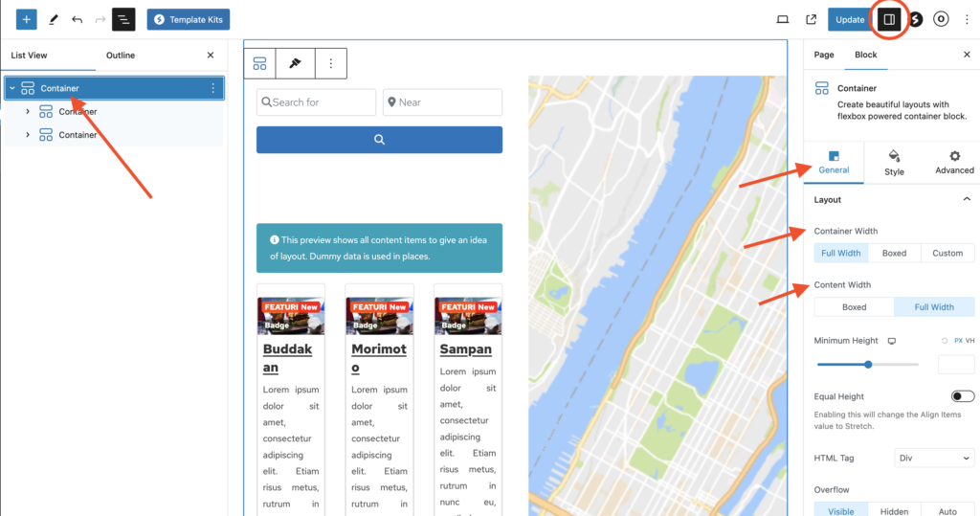
Task: Click the Minimum Height slider handle
Action: tap(868, 364)
